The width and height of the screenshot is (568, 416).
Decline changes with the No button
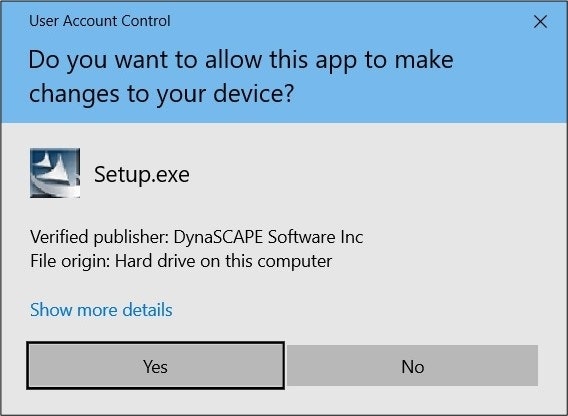413,366
